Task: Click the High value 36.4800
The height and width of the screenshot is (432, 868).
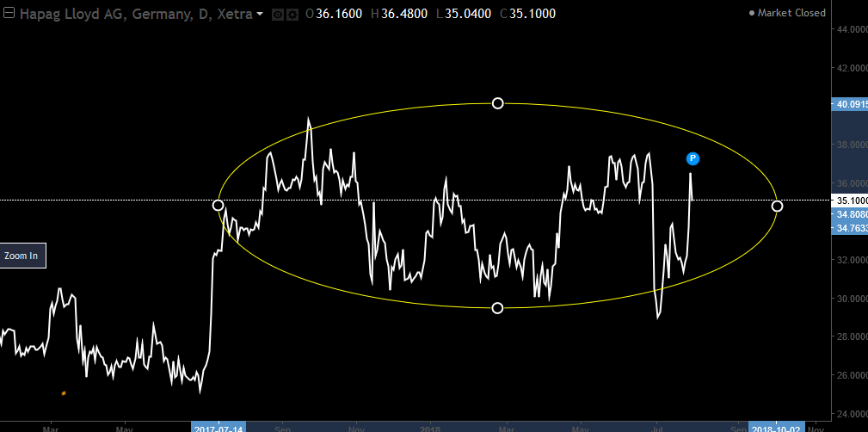Action: (x=403, y=14)
